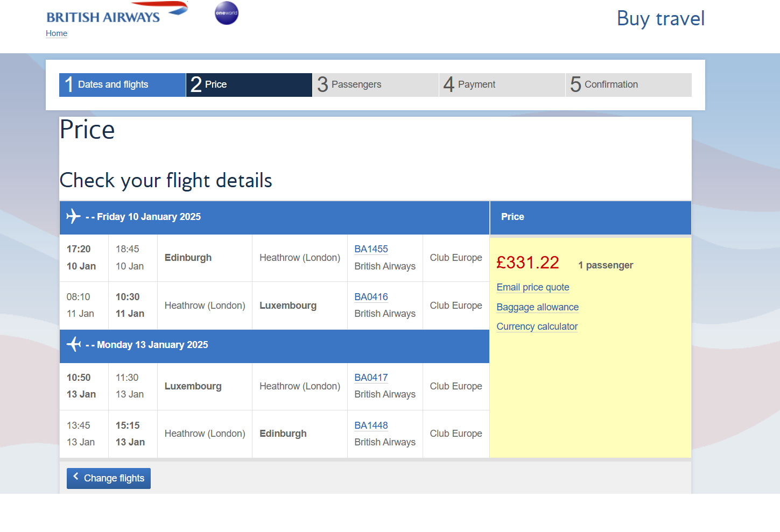Click the £331.22 total price
The width and height of the screenshot is (780, 532).
[x=528, y=263]
